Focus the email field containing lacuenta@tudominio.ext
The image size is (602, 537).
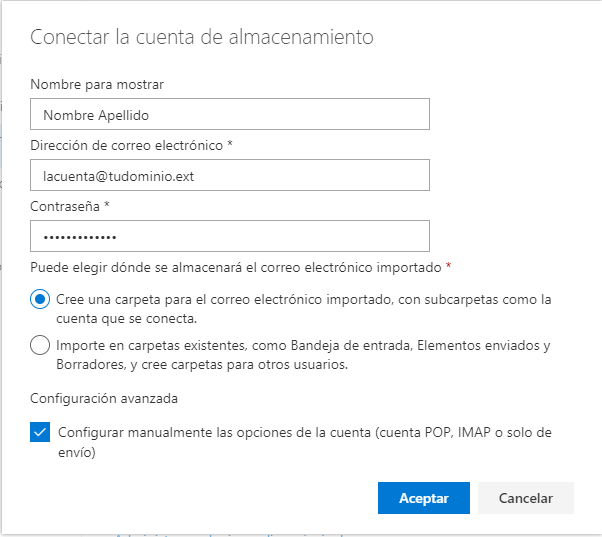pyautogui.click(x=230, y=175)
